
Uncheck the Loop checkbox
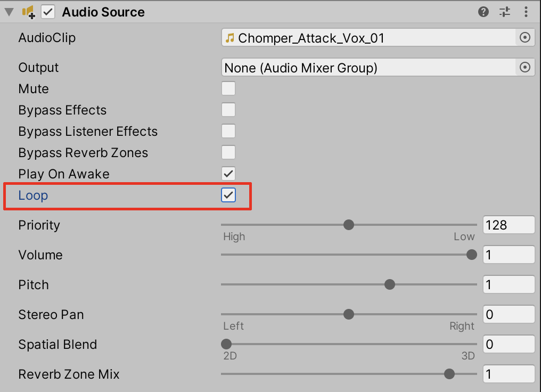[x=228, y=195]
